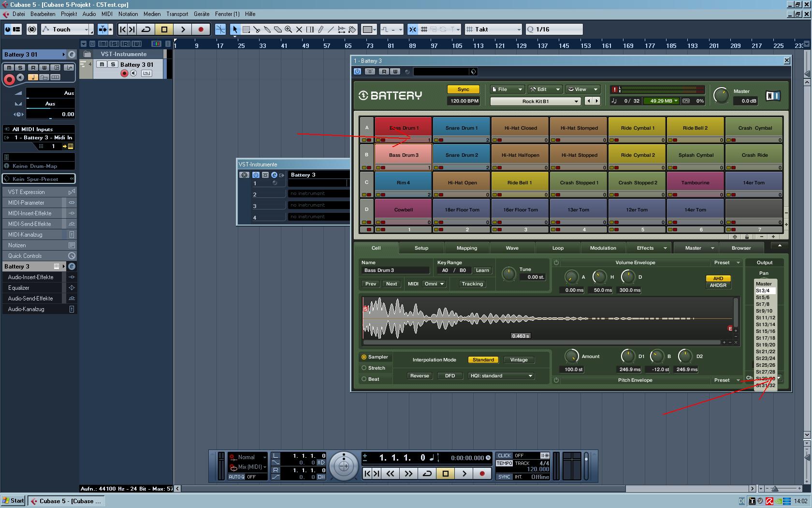Open the 1/16 quantize dropdown

pos(554,30)
